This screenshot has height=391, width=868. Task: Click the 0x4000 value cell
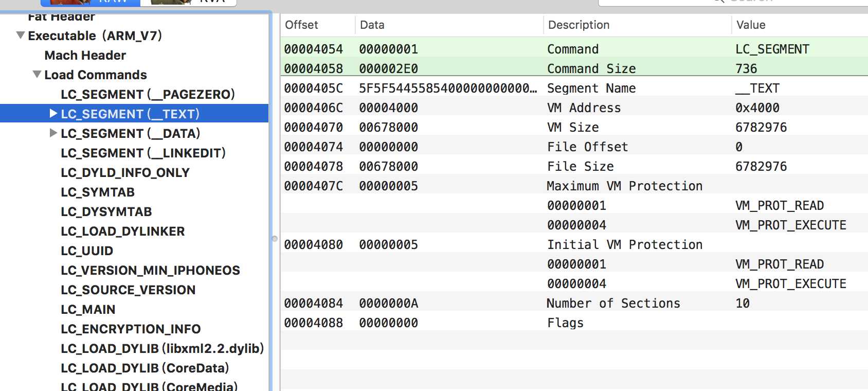click(x=757, y=108)
